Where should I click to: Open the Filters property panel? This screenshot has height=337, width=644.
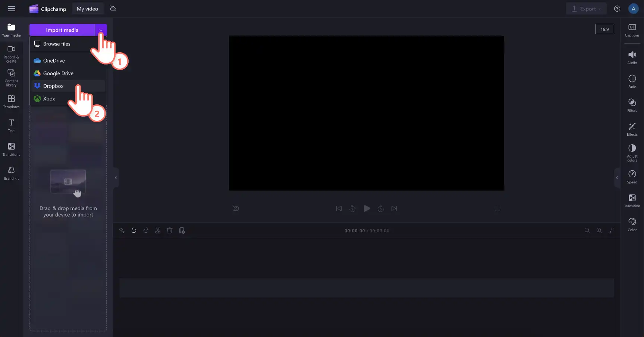(x=632, y=105)
